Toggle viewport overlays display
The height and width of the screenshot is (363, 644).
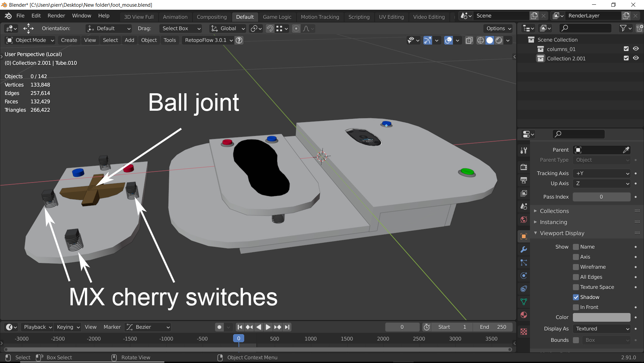pos(448,40)
